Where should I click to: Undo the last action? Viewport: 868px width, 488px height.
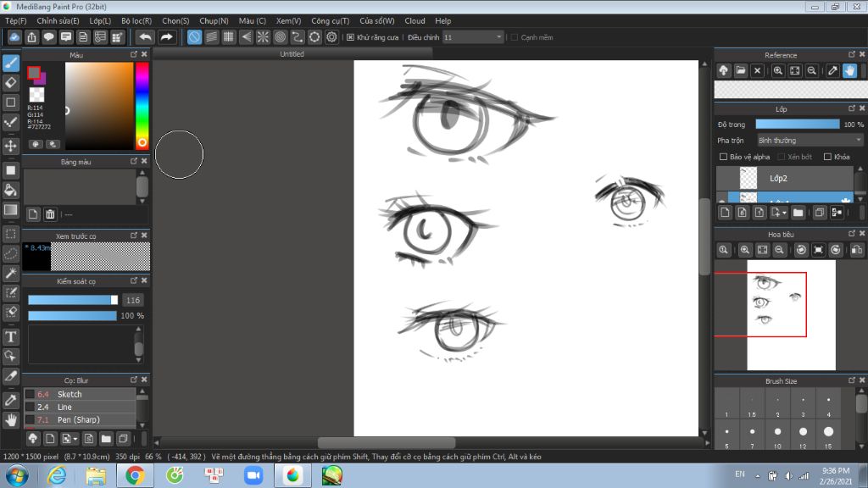(145, 37)
